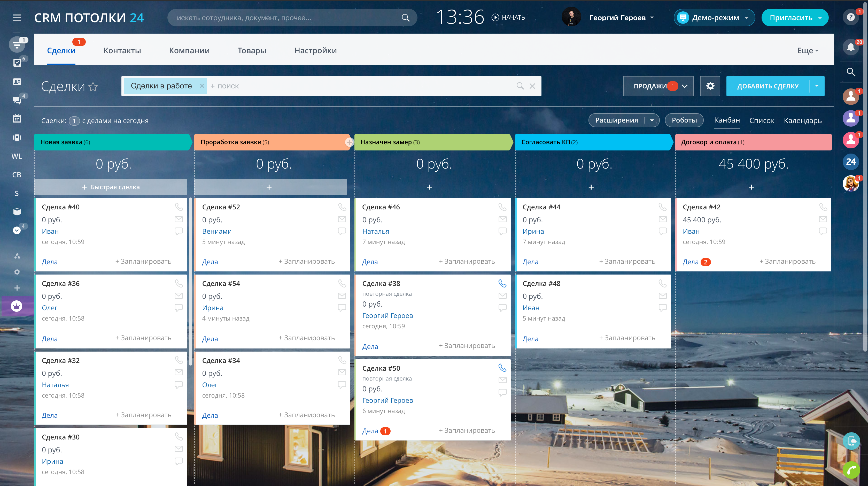Screen dimensions: 868x486
Task: Click email icon on Сделка #52 card
Action: [342, 219]
